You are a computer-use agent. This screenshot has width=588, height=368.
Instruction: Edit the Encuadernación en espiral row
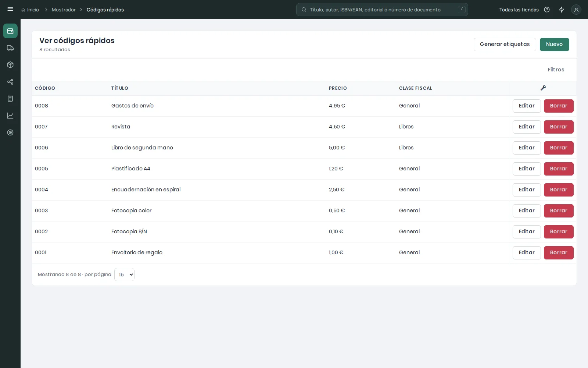coord(527,190)
